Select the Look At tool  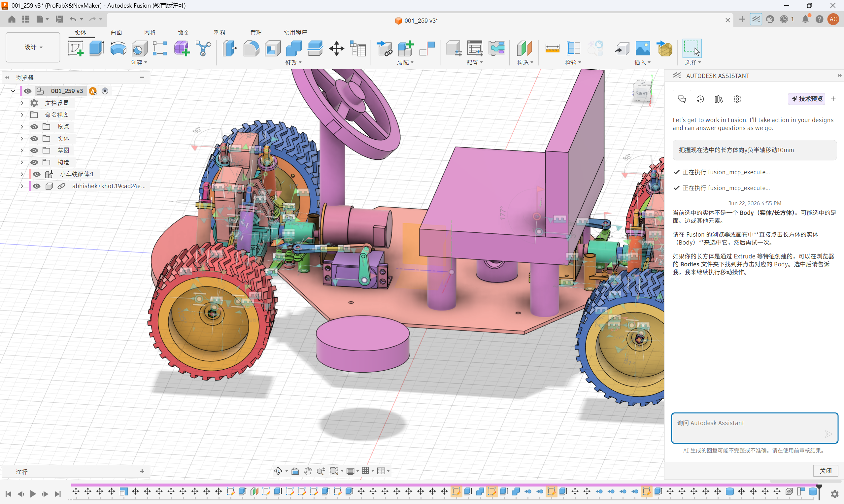click(x=295, y=471)
